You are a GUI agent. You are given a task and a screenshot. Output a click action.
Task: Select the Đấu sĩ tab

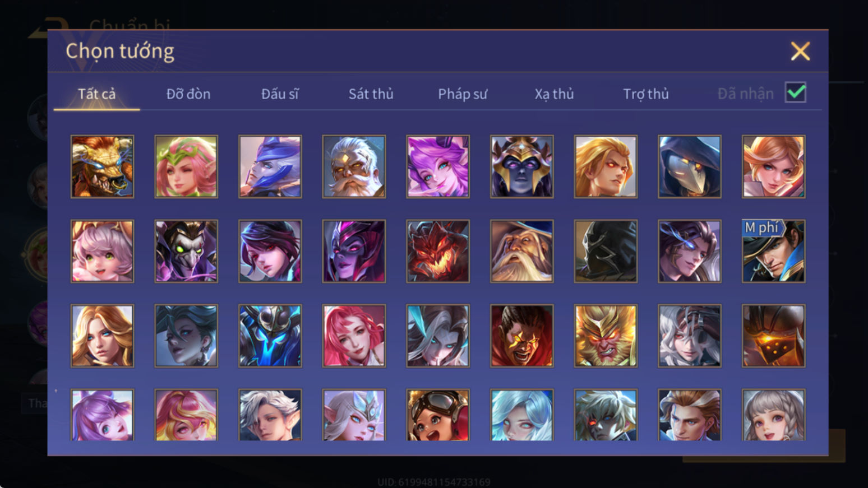(x=280, y=94)
